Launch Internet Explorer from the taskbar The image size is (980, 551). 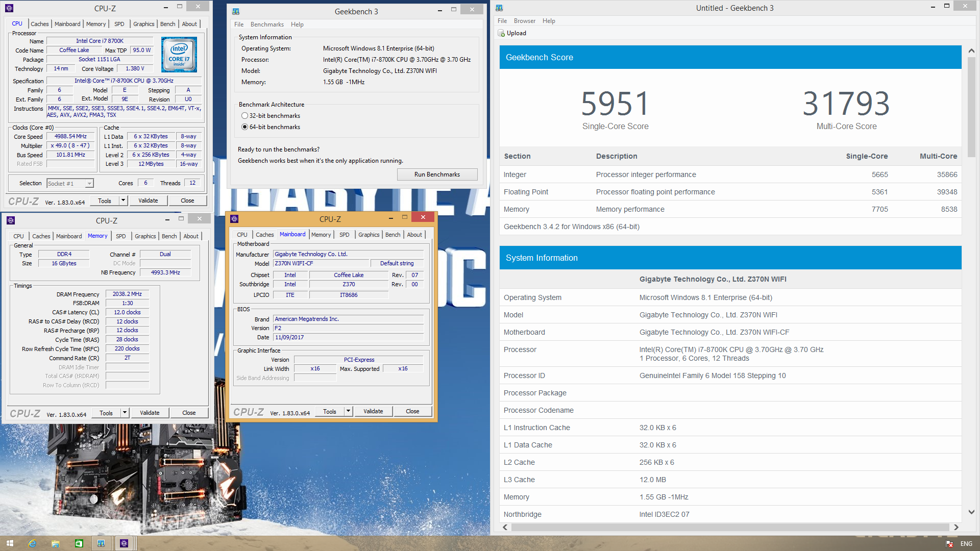click(32, 543)
